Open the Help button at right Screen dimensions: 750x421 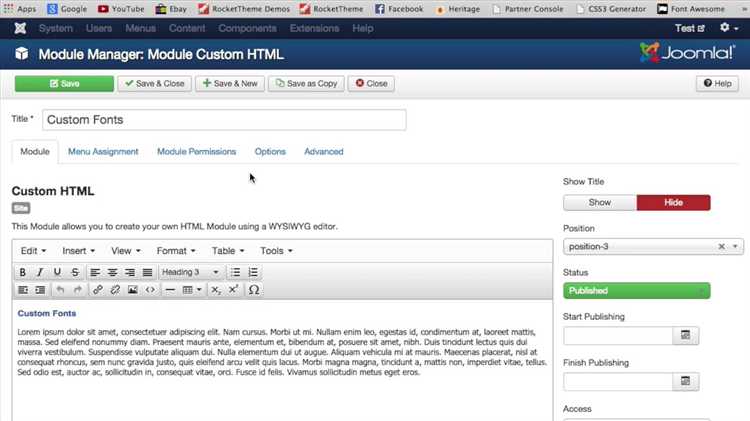(717, 84)
